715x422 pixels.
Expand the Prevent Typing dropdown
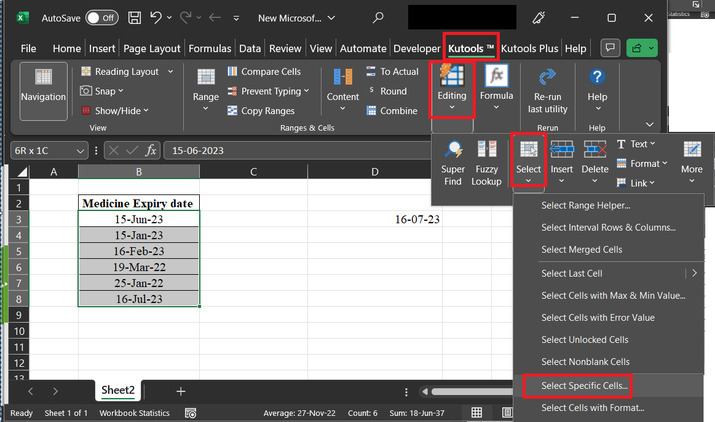pos(306,91)
